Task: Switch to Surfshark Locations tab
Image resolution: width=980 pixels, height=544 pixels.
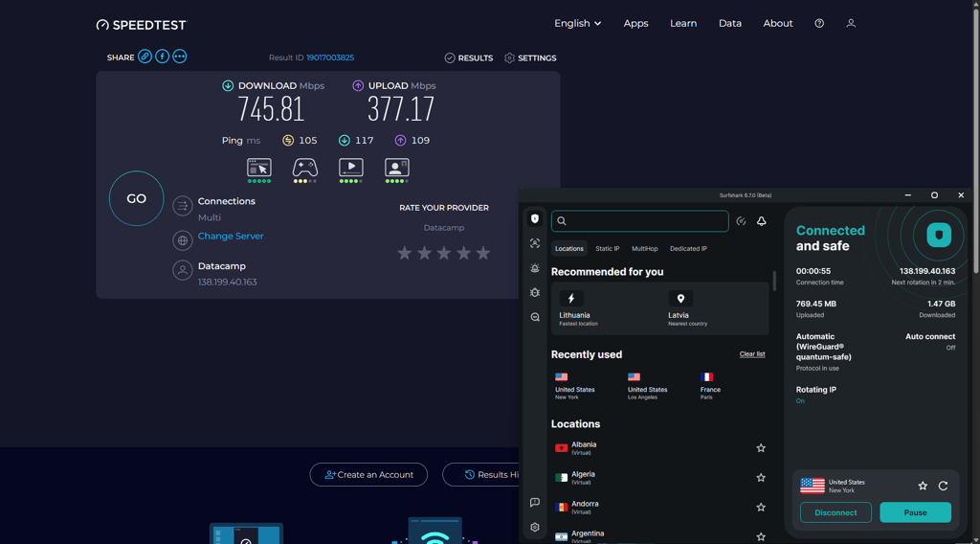Action: [568, 248]
